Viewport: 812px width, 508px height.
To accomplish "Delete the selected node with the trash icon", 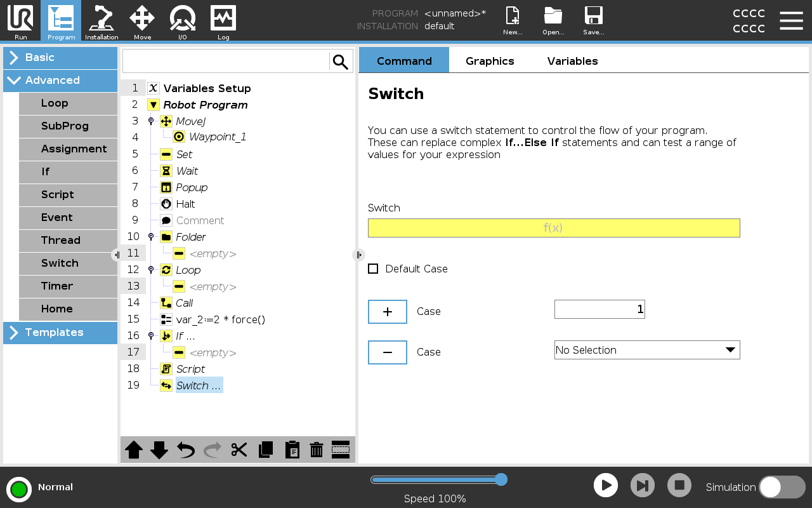I will pyautogui.click(x=316, y=450).
